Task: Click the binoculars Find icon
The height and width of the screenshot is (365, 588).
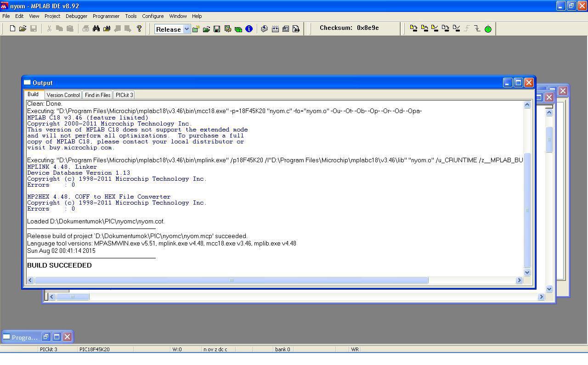Action: click(x=96, y=29)
